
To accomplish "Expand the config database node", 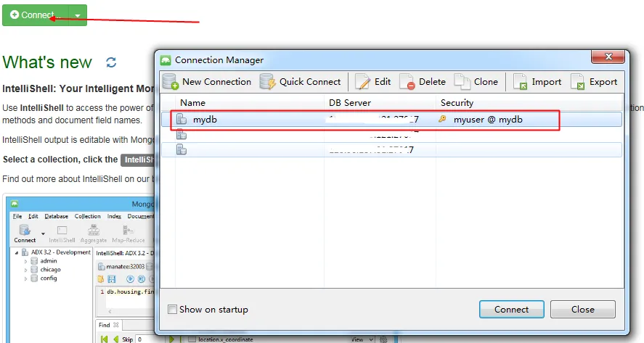I will click(25, 278).
